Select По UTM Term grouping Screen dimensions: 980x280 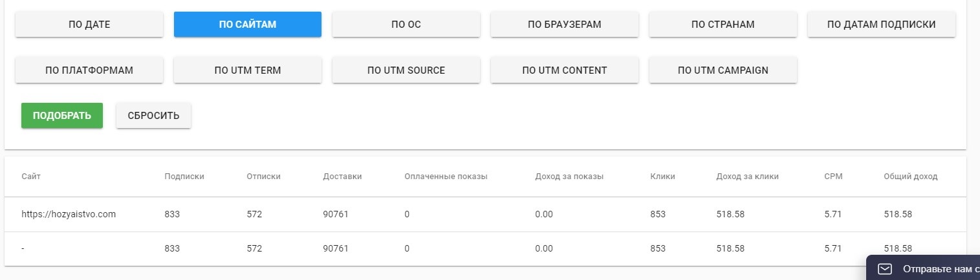(x=248, y=70)
